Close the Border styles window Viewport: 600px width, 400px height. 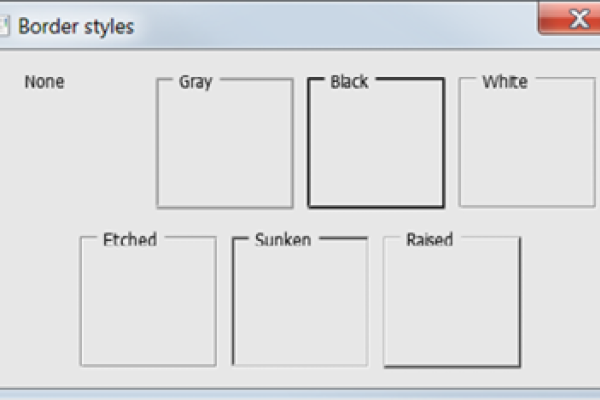coord(572,19)
